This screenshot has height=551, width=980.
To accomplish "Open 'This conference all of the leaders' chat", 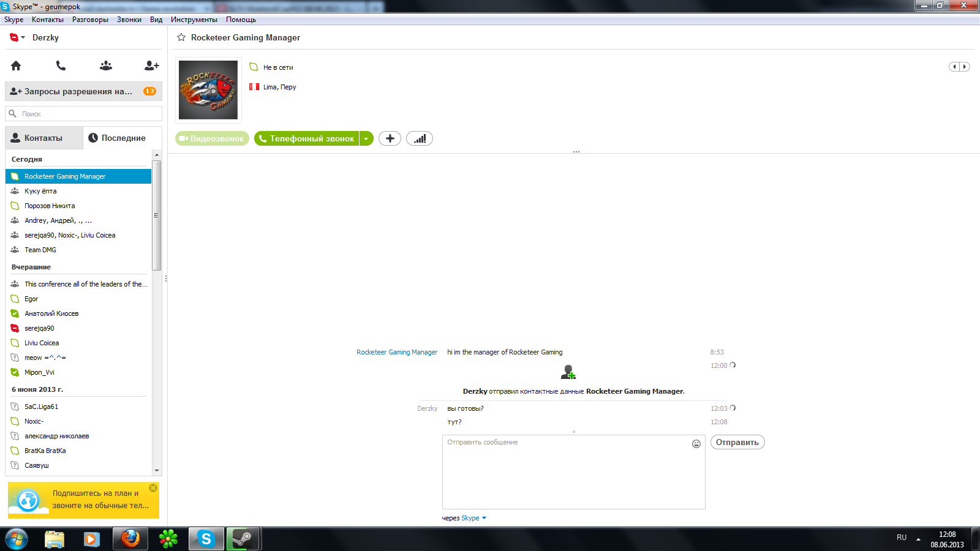I will pyautogui.click(x=78, y=284).
